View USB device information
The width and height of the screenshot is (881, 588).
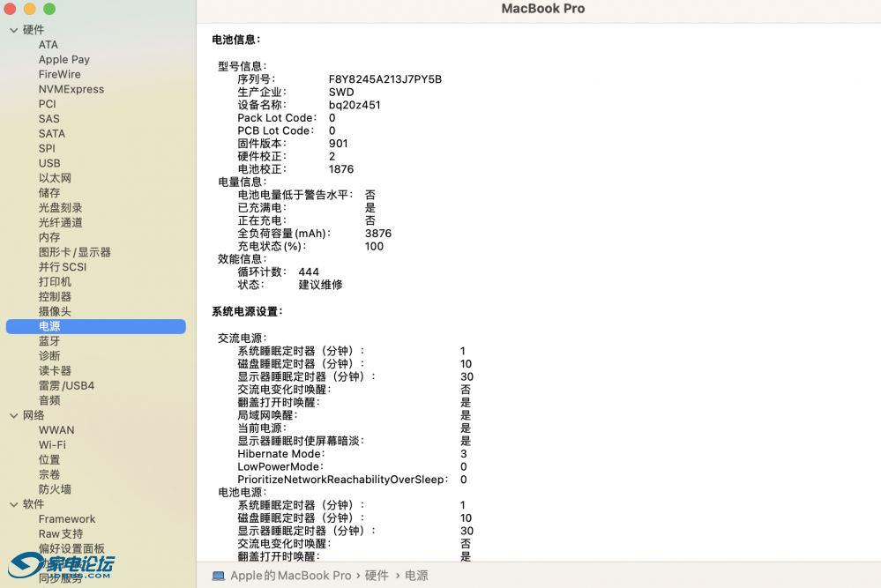click(x=49, y=163)
